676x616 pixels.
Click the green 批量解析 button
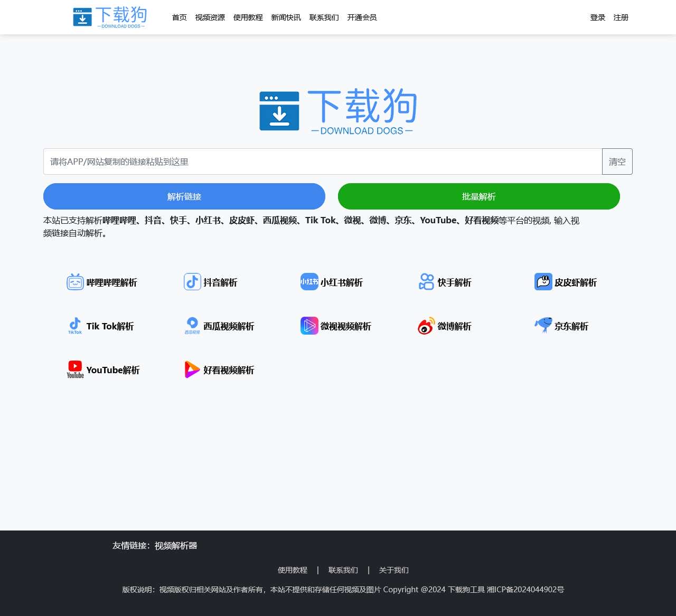tap(479, 196)
